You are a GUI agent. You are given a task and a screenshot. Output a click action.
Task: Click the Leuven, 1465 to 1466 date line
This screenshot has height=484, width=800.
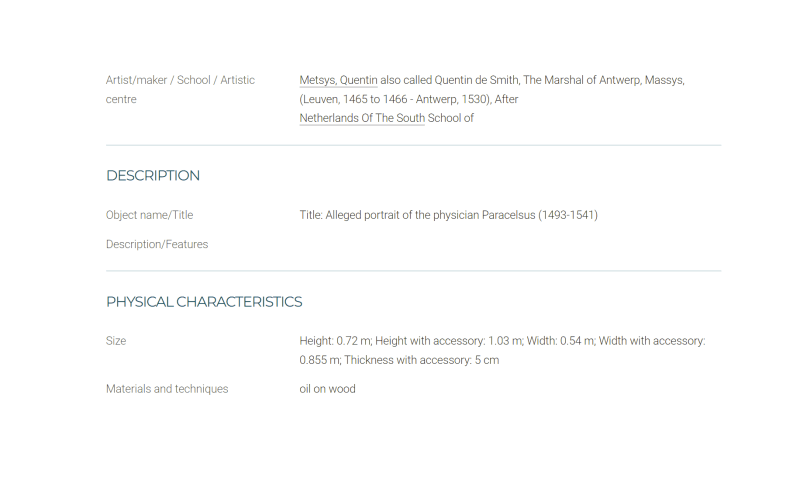(409, 99)
